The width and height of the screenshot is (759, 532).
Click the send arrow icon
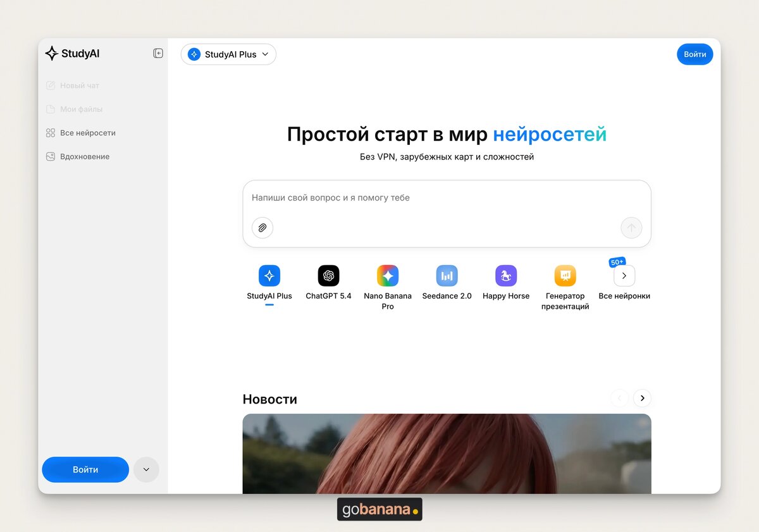(x=631, y=228)
